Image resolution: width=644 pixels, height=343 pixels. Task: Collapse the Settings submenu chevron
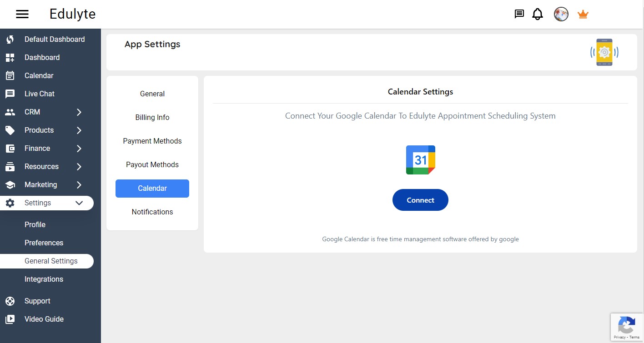[79, 203]
